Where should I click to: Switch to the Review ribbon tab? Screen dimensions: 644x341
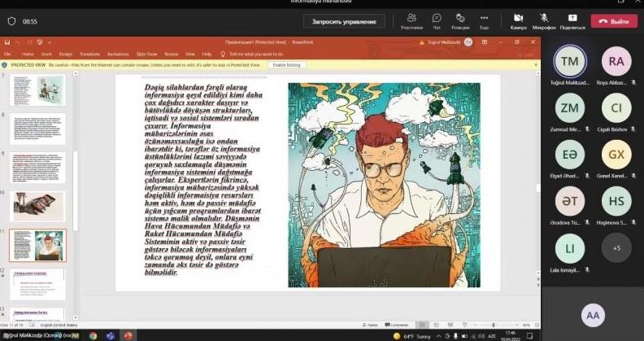(172, 55)
